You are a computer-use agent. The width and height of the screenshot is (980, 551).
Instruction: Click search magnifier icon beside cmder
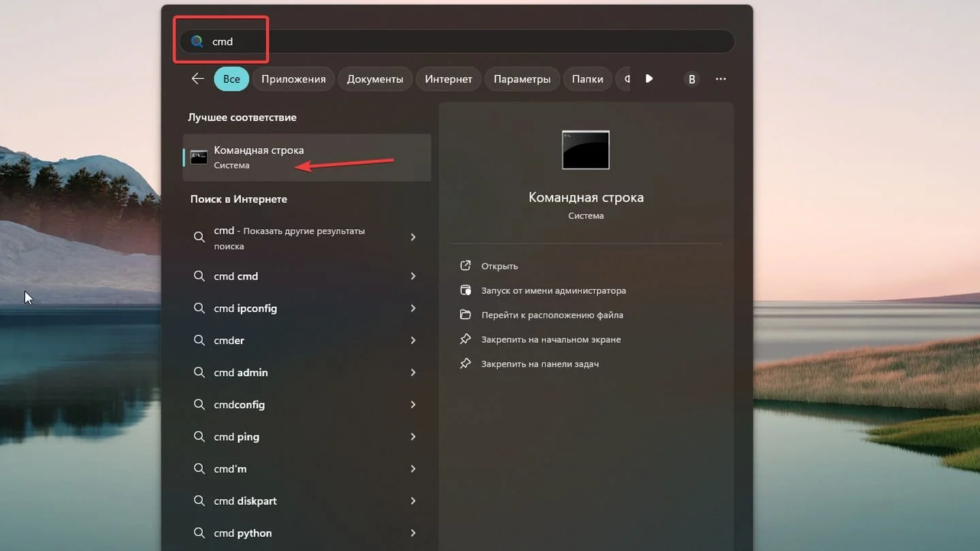199,340
